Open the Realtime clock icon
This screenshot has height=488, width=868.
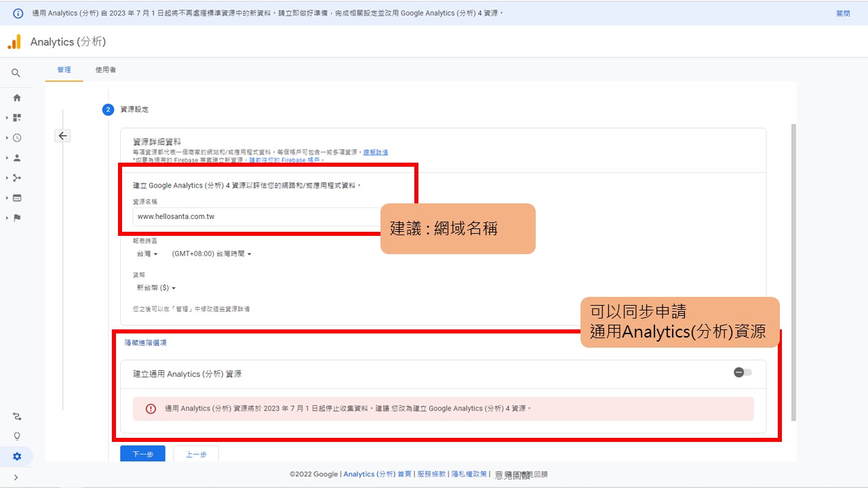17,138
